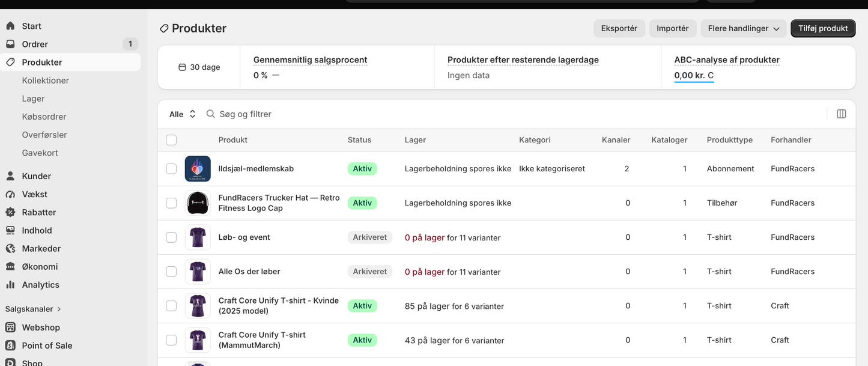Click the Markeder globe icon

[10, 248]
